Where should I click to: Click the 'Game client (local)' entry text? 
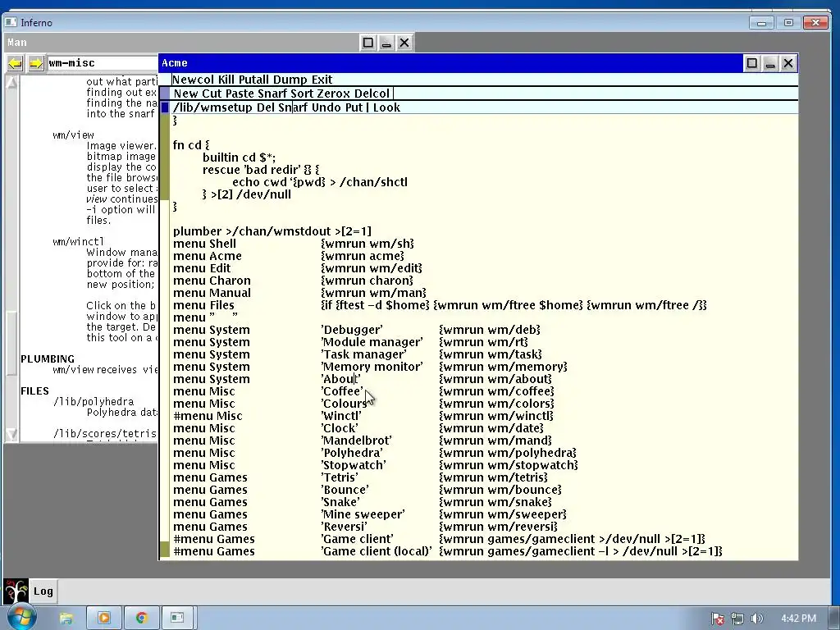point(376,552)
